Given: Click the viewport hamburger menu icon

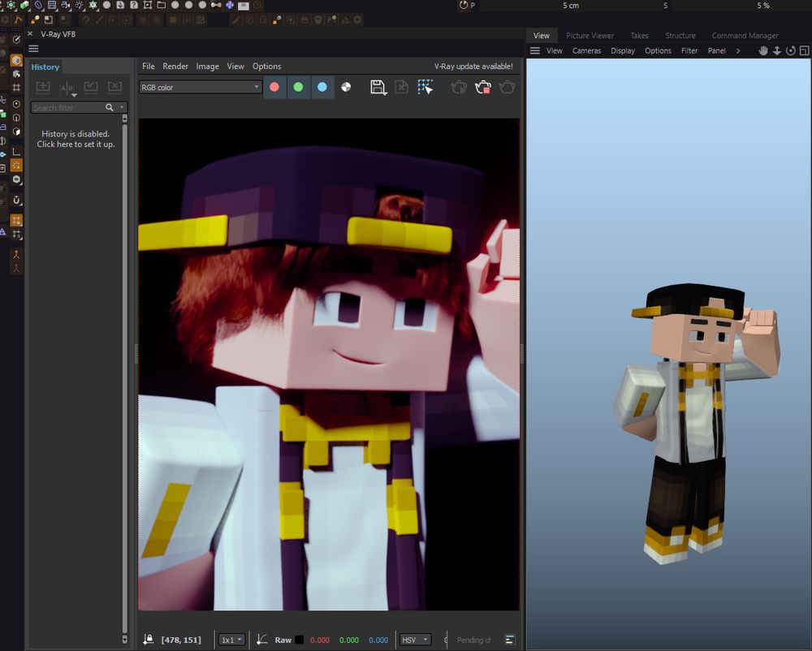Looking at the screenshot, I should coord(535,50).
